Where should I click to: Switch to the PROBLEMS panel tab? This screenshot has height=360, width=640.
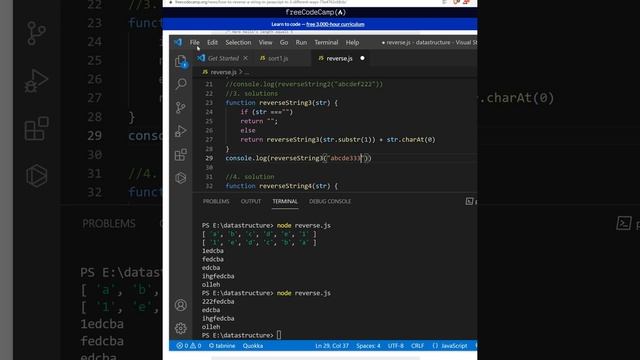coord(216,201)
